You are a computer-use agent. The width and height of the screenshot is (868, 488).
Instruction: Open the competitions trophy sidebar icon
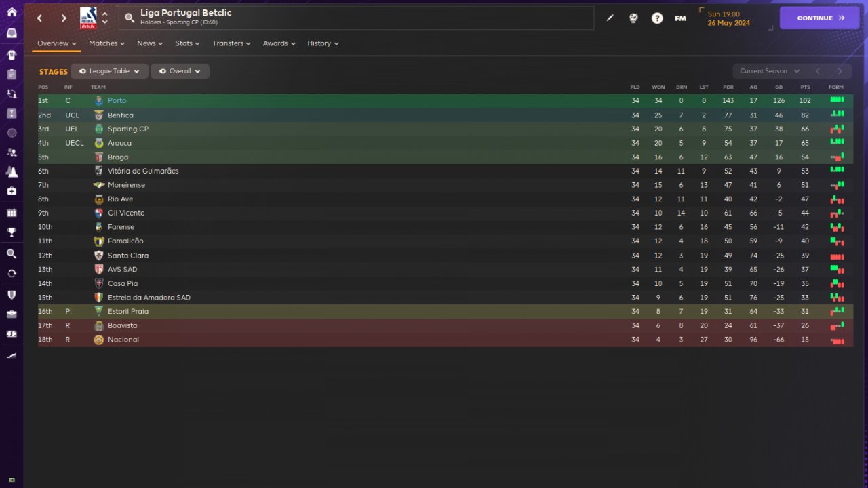12,232
